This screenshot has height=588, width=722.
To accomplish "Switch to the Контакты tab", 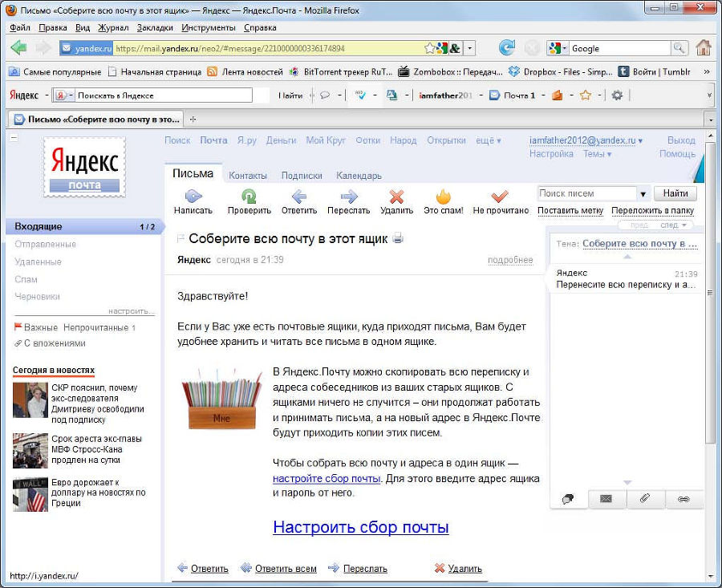I will [248, 176].
